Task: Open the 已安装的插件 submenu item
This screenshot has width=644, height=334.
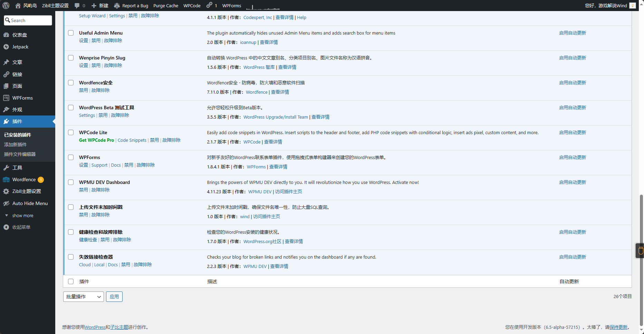Action: 18,135
